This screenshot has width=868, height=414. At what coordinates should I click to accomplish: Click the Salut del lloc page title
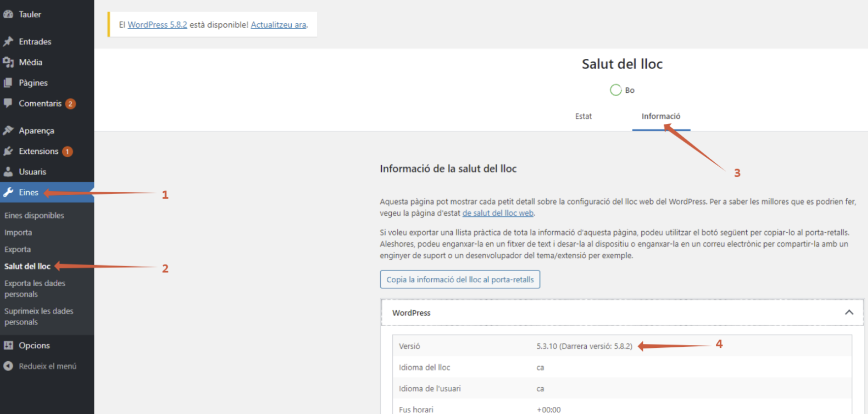click(x=622, y=64)
